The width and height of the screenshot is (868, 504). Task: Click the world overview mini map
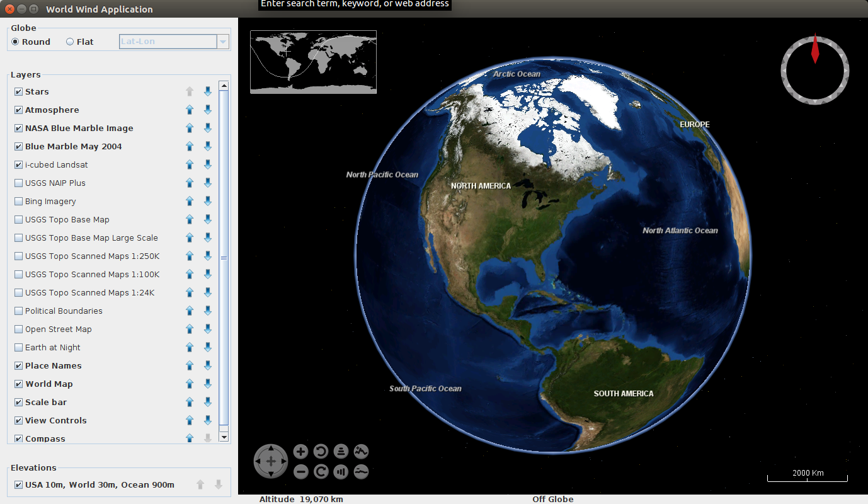[313, 62]
